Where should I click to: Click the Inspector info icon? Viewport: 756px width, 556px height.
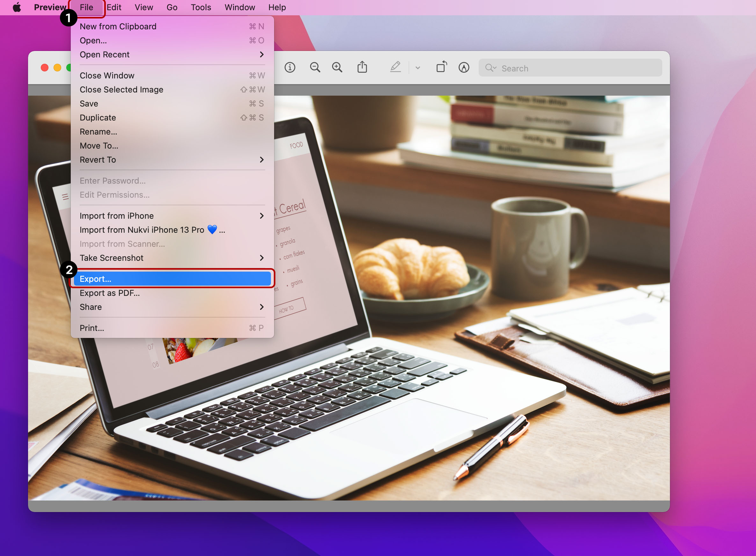click(x=290, y=68)
